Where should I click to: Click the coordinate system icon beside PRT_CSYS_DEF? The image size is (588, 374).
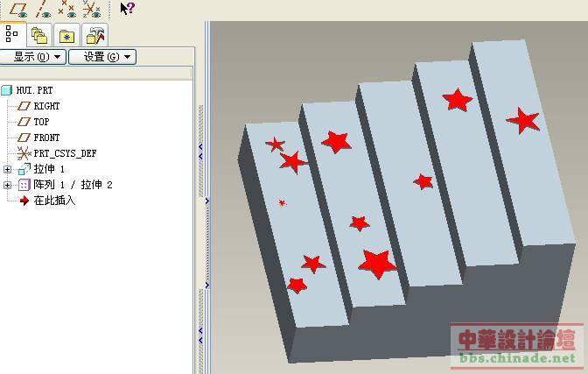coord(24,153)
